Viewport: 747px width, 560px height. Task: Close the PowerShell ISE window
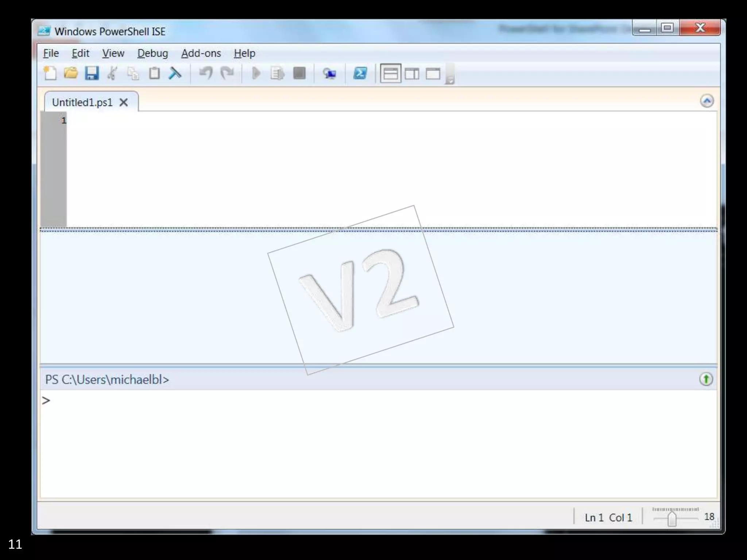click(700, 28)
